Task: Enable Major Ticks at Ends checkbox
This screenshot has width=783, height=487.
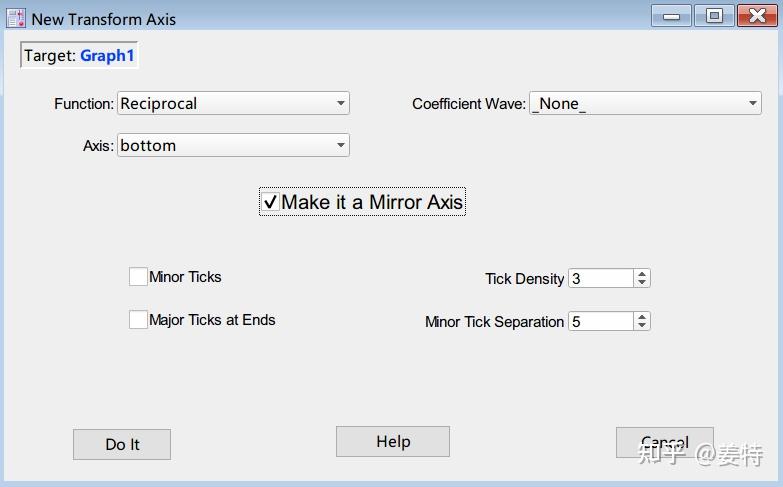Action: pos(138,320)
